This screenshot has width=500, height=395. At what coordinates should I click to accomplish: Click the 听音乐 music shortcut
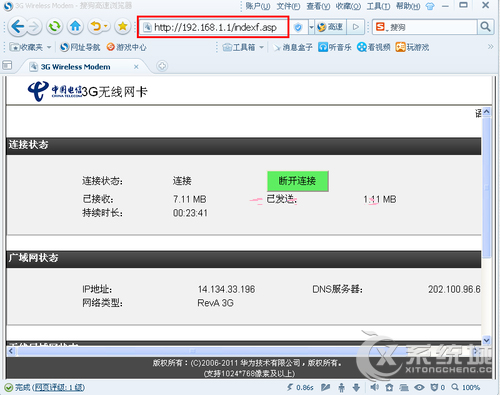pos(335,47)
